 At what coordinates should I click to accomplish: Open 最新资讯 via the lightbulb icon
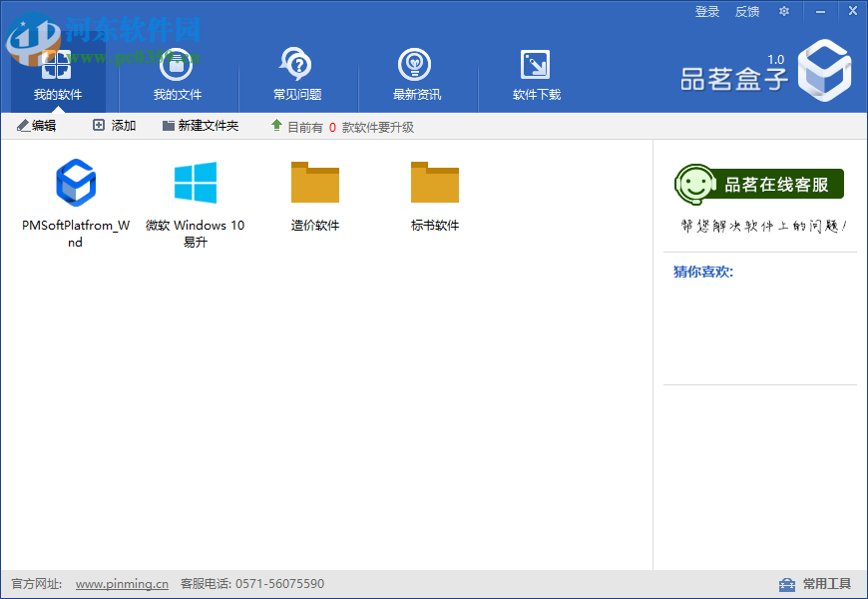point(415,62)
